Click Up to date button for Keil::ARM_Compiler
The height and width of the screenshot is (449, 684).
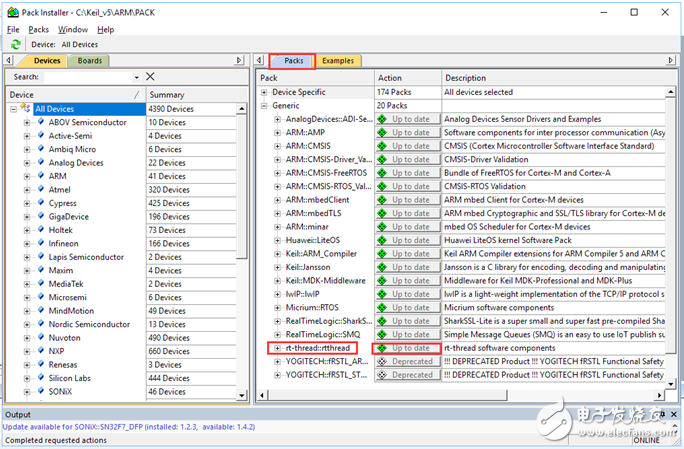coord(408,254)
